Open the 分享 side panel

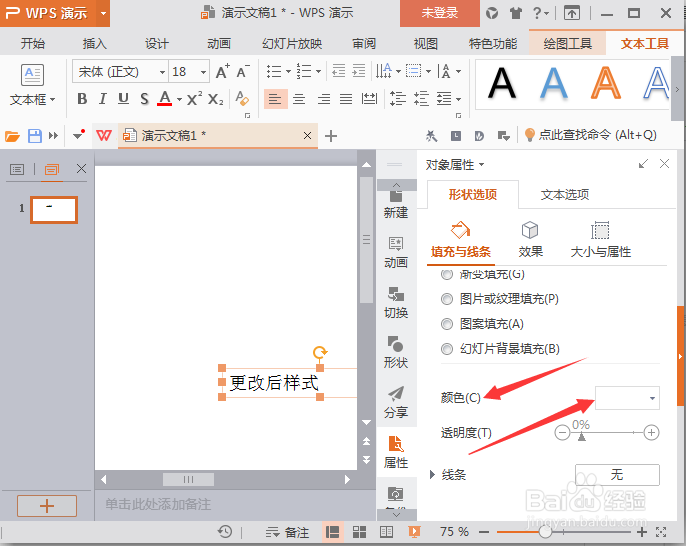[x=396, y=402]
